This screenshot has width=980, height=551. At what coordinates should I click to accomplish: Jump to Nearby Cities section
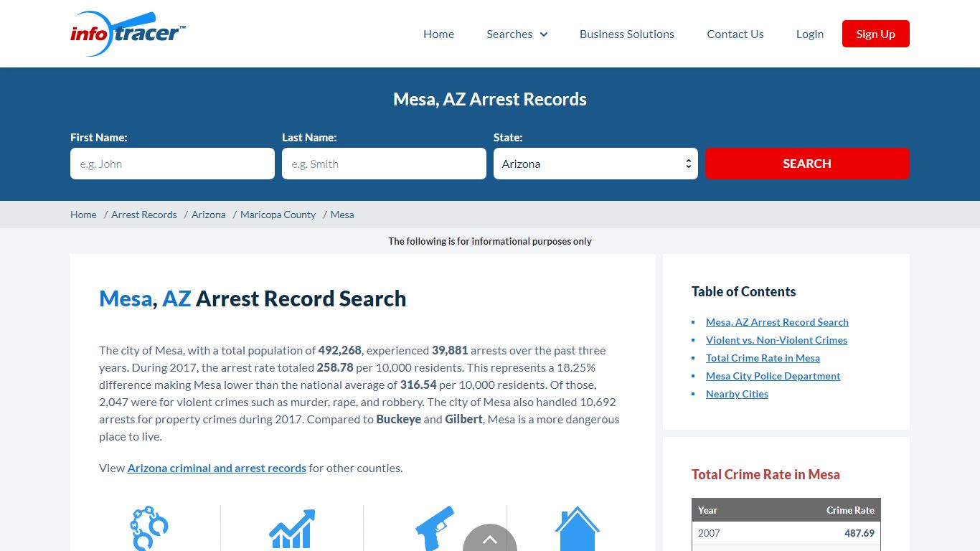(x=737, y=394)
